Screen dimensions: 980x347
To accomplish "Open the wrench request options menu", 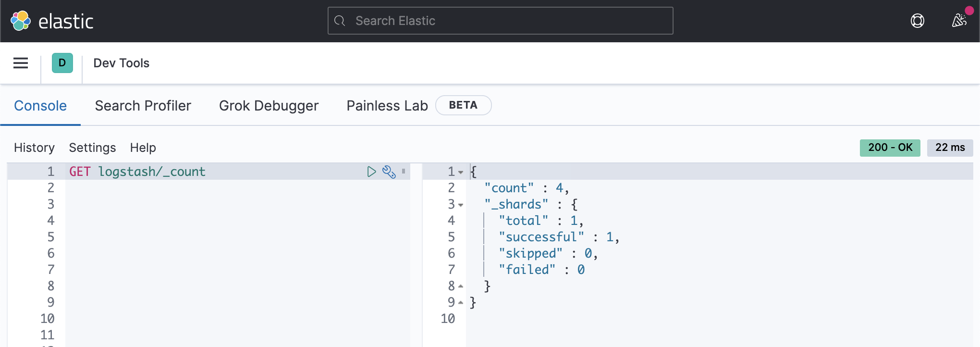I will pyautogui.click(x=389, y=172).
